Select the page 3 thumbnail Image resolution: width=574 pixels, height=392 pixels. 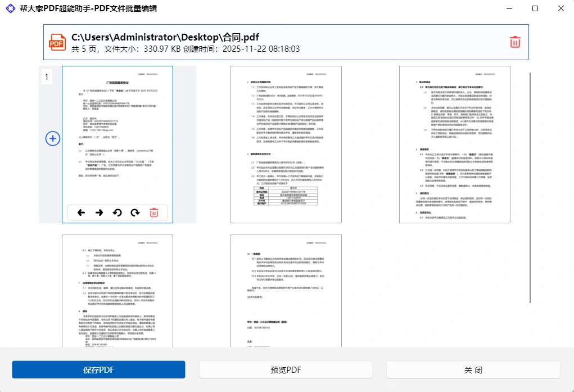coord(454,144)
